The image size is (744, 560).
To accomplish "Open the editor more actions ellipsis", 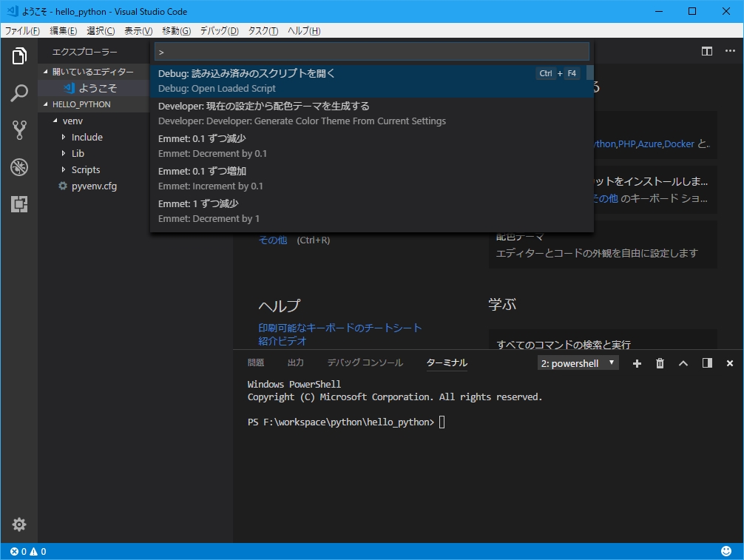I will pyautogui.click(x=730, y=51).
